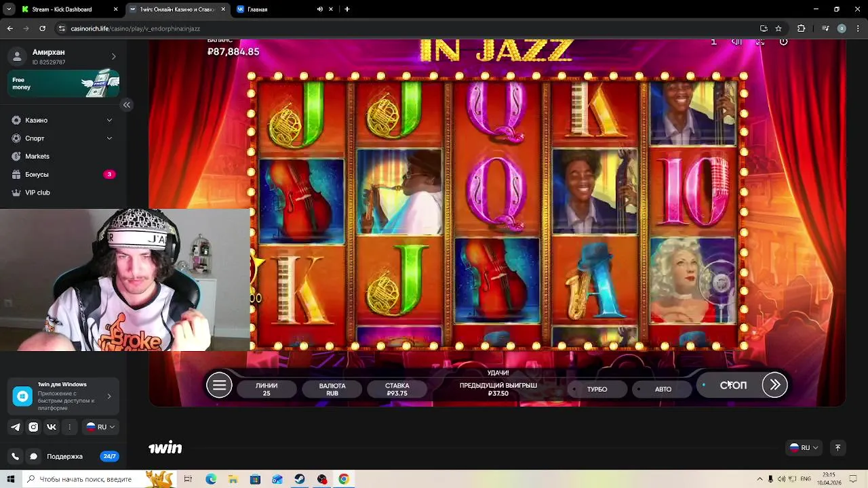Show hidden system tray icons

pyautogui.click(x=759, y=479)
